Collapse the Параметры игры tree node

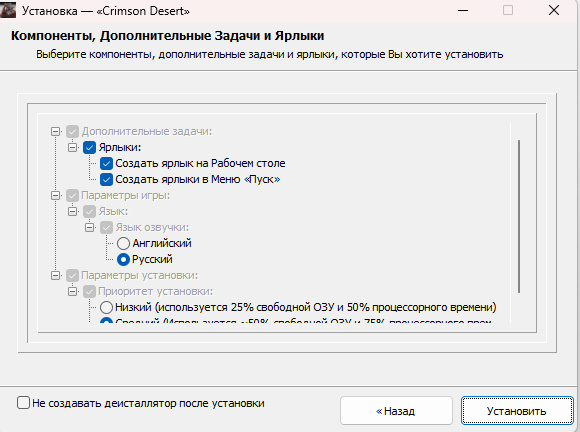tap(55, 195)
